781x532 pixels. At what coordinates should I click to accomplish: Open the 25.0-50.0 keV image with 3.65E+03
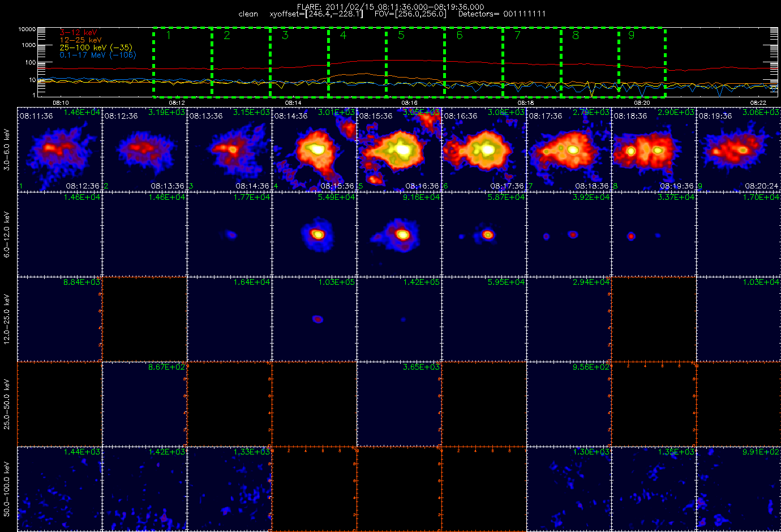pyautogui.click(x=399, y=404)
